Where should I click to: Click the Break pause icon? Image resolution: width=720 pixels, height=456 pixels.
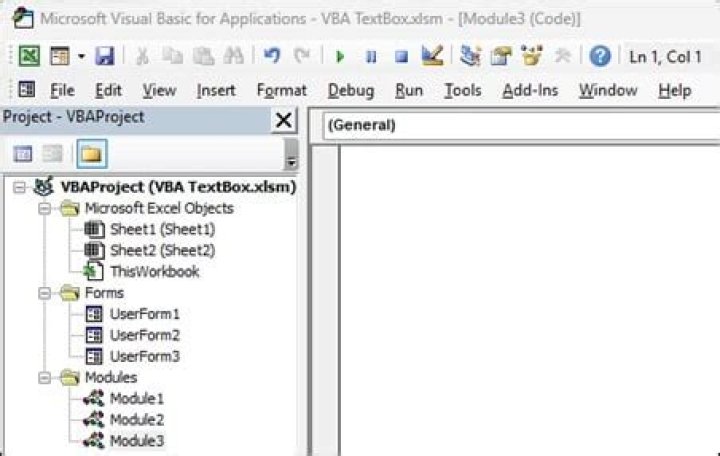[x=371, y=56]
